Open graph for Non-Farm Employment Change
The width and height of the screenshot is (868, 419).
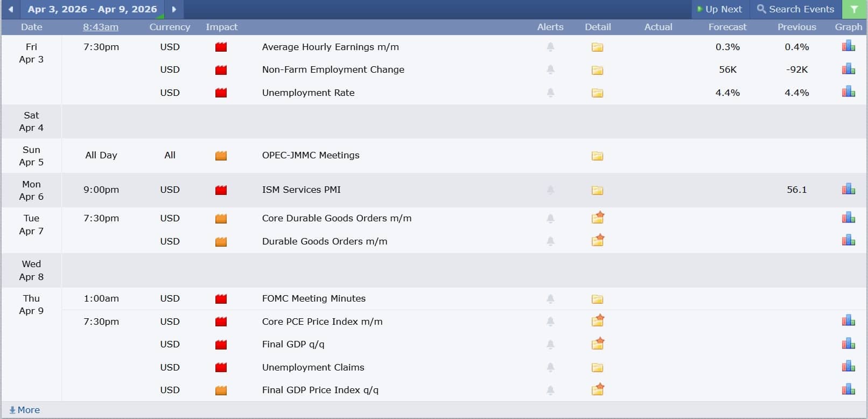pyautogui.click(x=848, y=69)
